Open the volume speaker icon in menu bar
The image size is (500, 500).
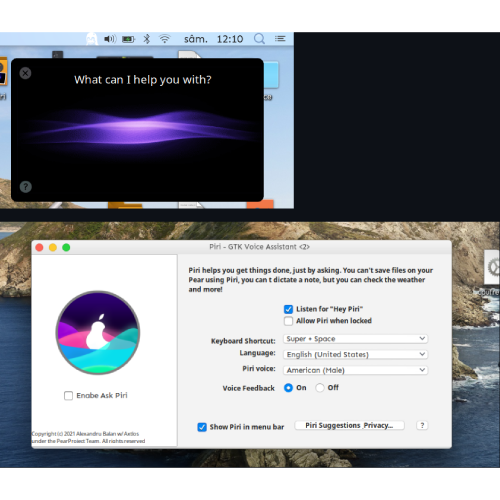[x=110, y=39]
